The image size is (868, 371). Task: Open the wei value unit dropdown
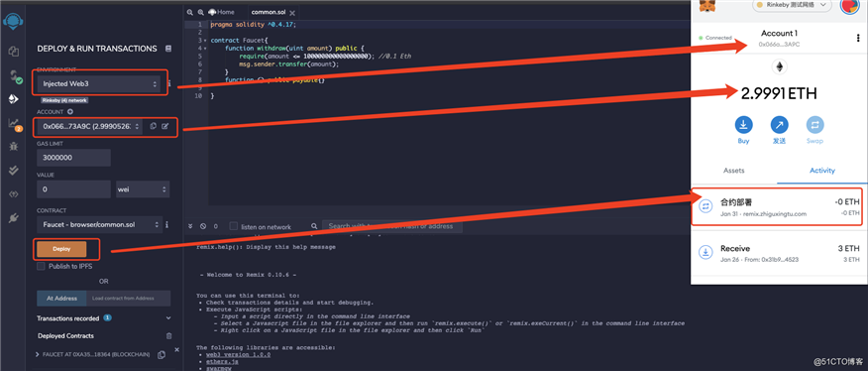pos(143,189)
